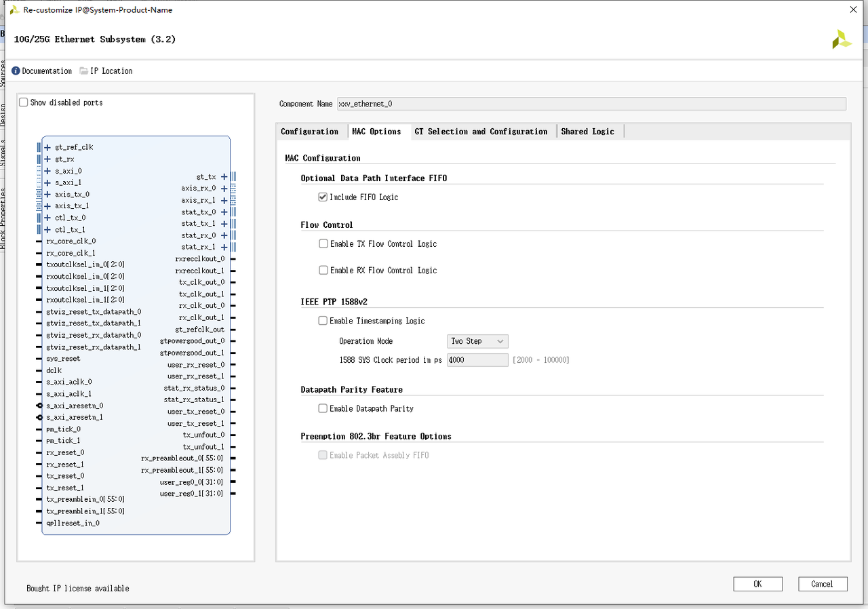Select the qpllreset_in_0 port label

click(73, 523)
